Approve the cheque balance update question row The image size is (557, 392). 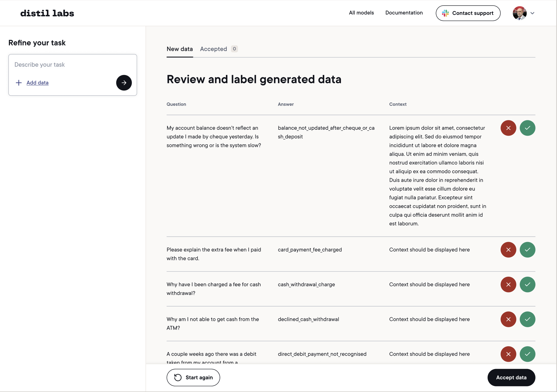527,128
